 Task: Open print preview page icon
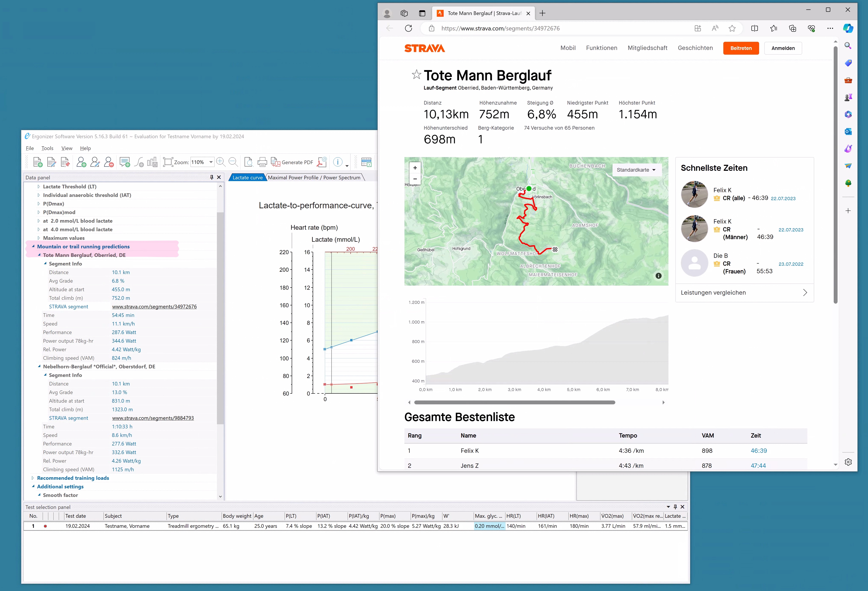(248, 162)
